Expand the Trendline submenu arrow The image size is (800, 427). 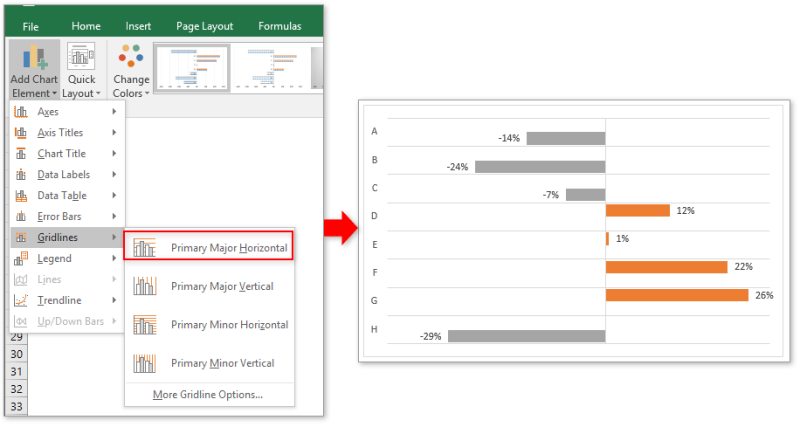point(114,300)
